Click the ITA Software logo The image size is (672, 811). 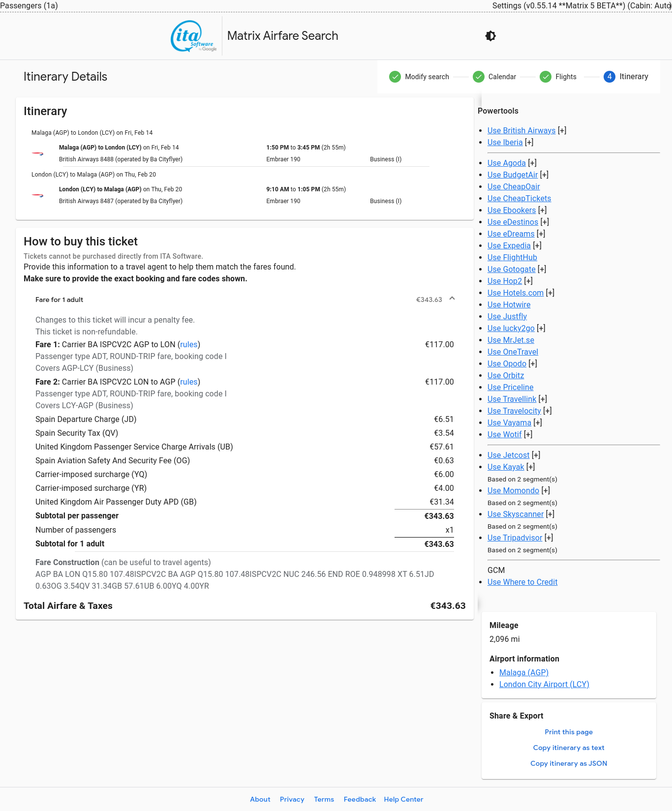194,36
